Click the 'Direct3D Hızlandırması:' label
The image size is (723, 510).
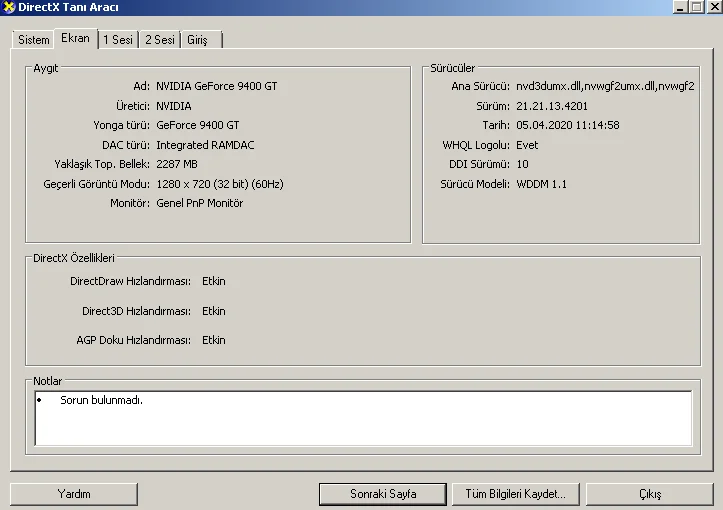point(136,311)
